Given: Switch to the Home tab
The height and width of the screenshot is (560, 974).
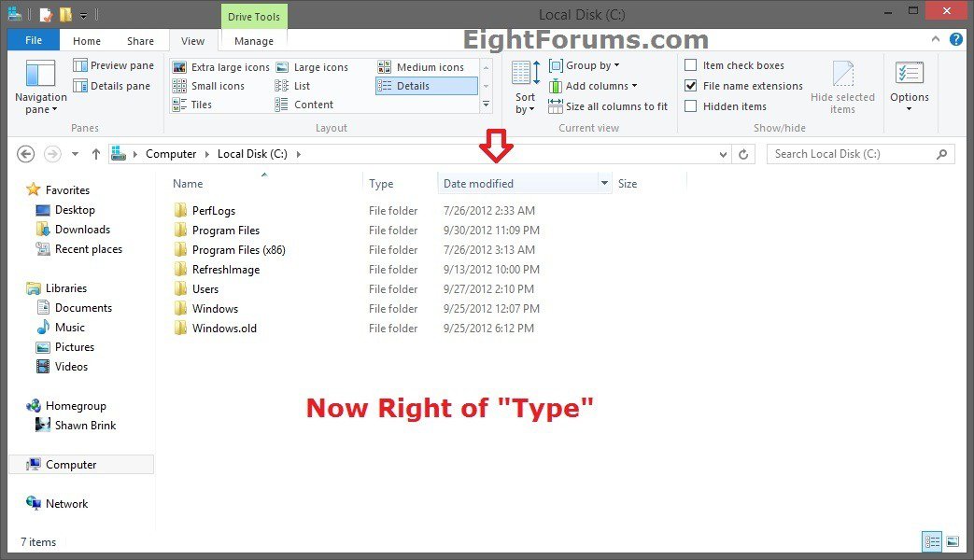Looking at the screenshot, I should point(86,41).
